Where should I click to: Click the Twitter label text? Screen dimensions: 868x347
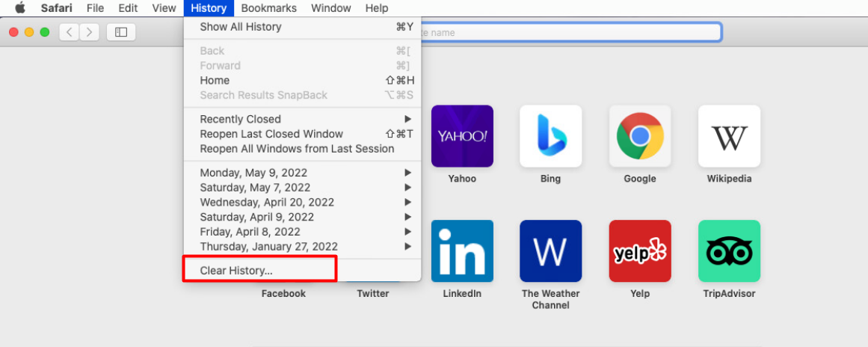click(373, 293)
